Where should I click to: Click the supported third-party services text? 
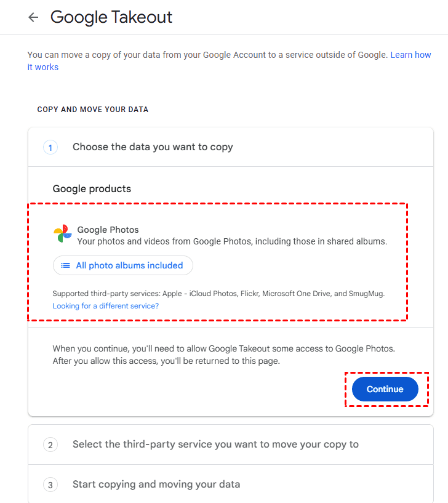click(x=218, y=294)
